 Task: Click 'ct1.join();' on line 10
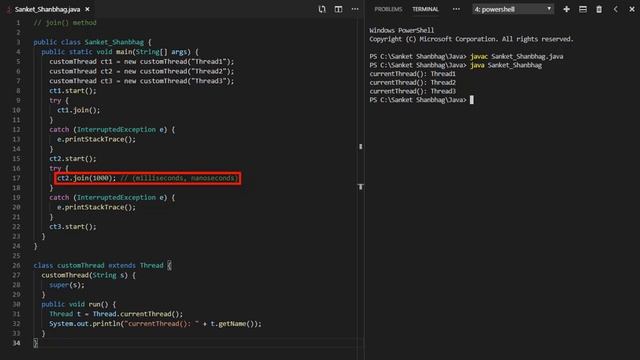coord(79,110)
